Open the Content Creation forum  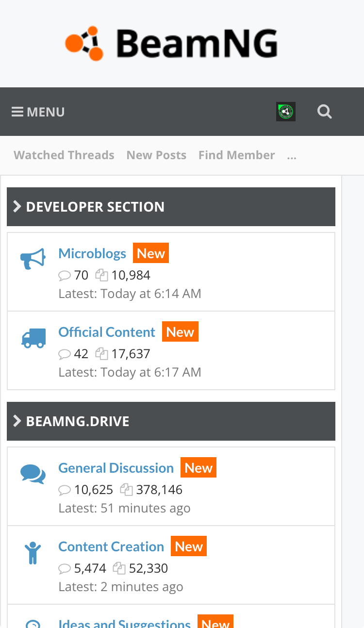(111, 546)
